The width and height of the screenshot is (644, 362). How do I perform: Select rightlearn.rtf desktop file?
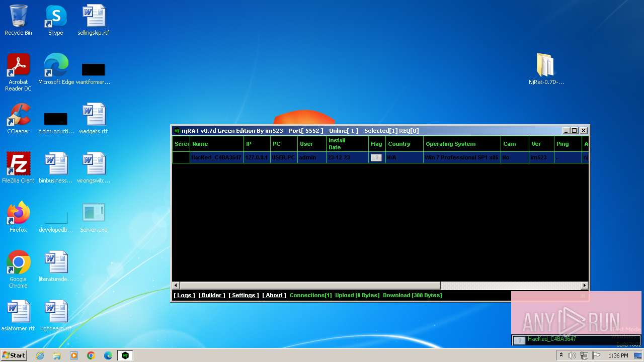[x=56, y=316]
